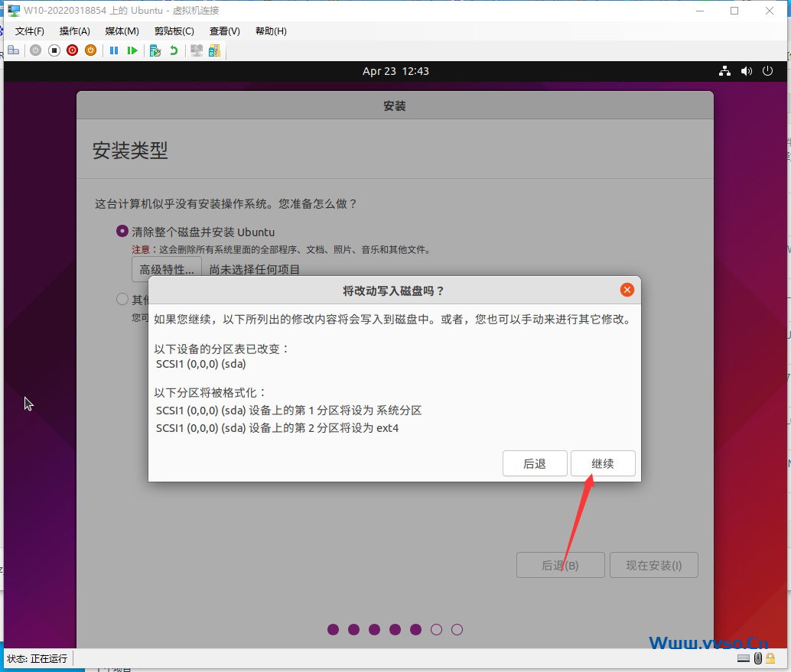Open the Ubuntu network indicator
The width and height of the screenshot is (791, 672).
pyautogui.click(x=724, y=70)
